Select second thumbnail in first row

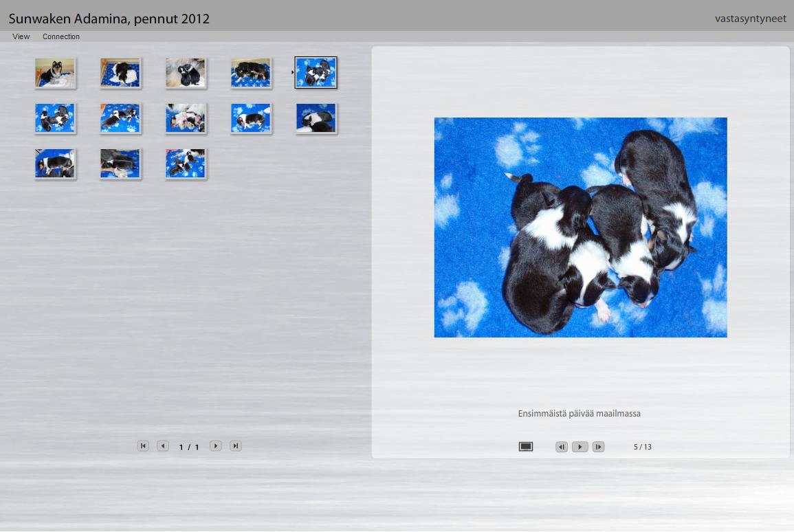[x=120, y=72]
